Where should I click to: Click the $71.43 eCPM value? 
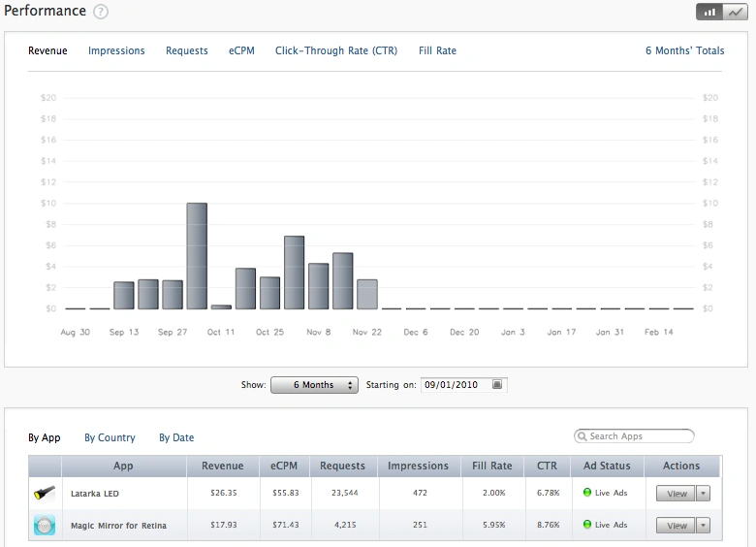[286, 525]
